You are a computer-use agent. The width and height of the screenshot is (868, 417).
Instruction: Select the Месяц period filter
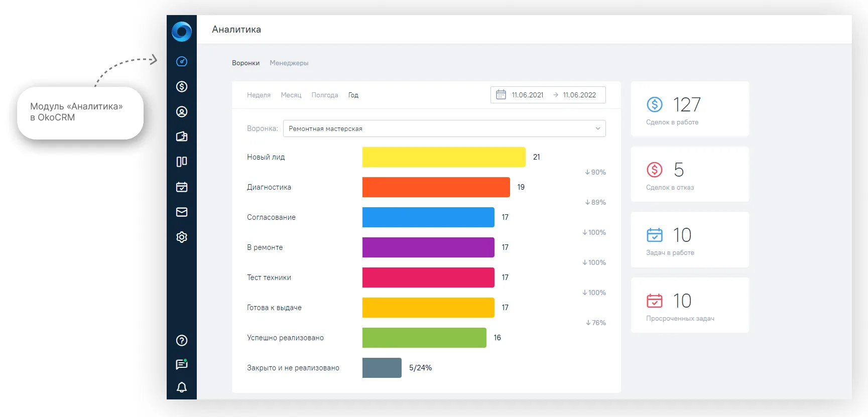point(291,95)
